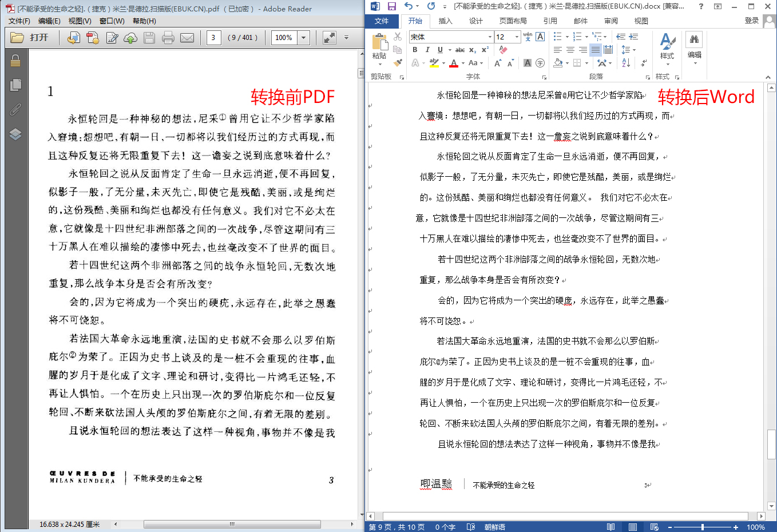The height and width of the screenshot is (532, 777).
Task: Open the font size 12 dropdown
Action: 517,37
